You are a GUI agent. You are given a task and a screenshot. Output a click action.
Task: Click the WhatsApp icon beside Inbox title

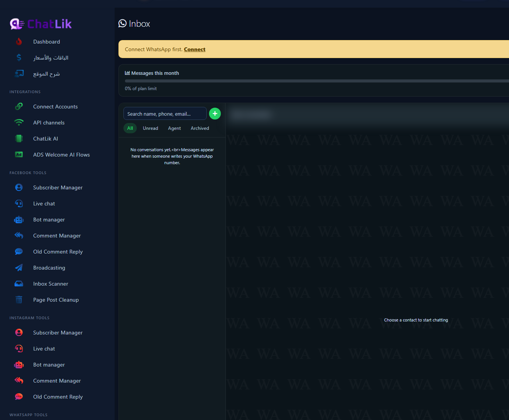click(x=122, y=23)
